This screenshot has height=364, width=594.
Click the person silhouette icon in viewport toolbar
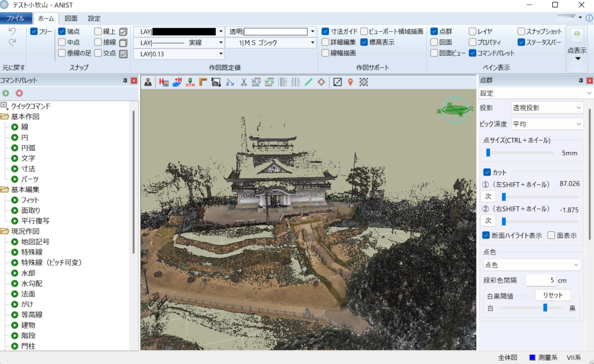(x=148, y=82)
